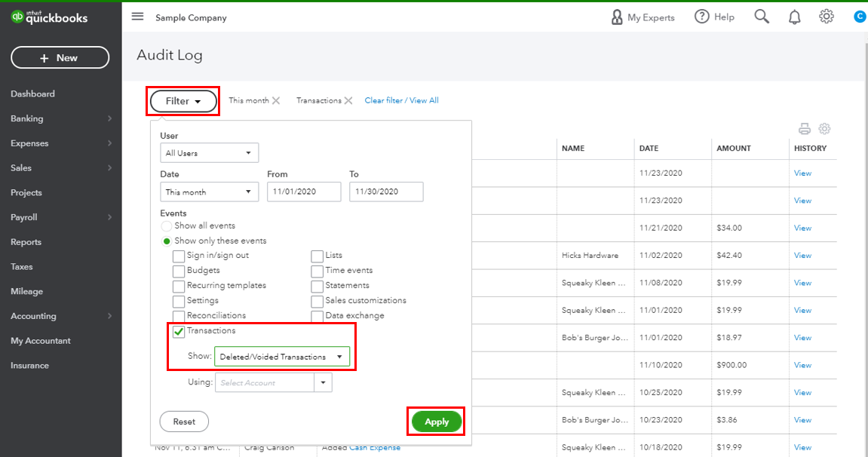View history for $34.00 row
The width and height of the screenshot is (868, 457).
click(x=802, y=228)
